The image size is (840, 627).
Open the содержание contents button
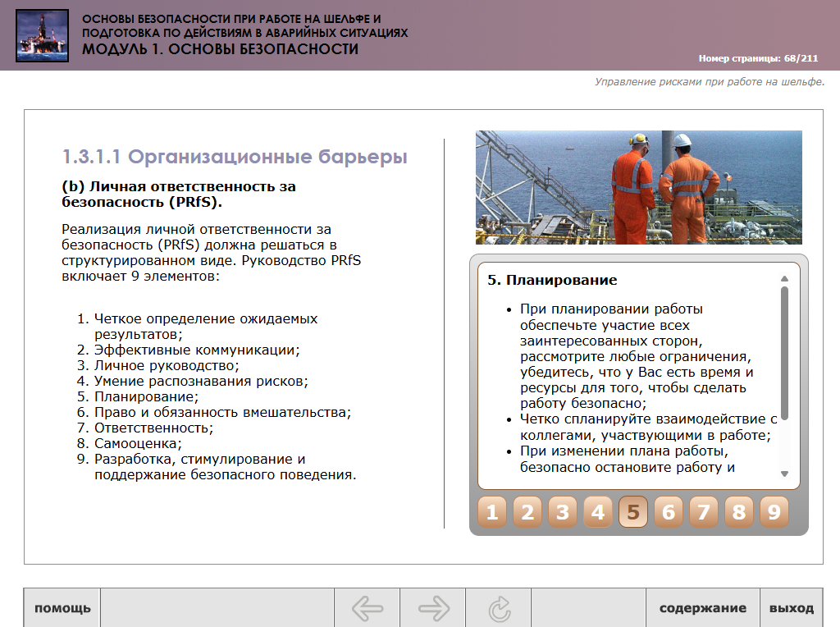[x=702, y=608]
